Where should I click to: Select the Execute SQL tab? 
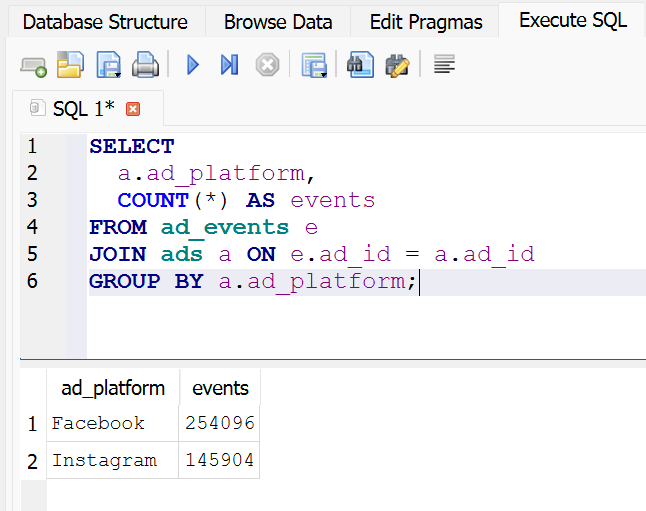click(x=573, y=21)
